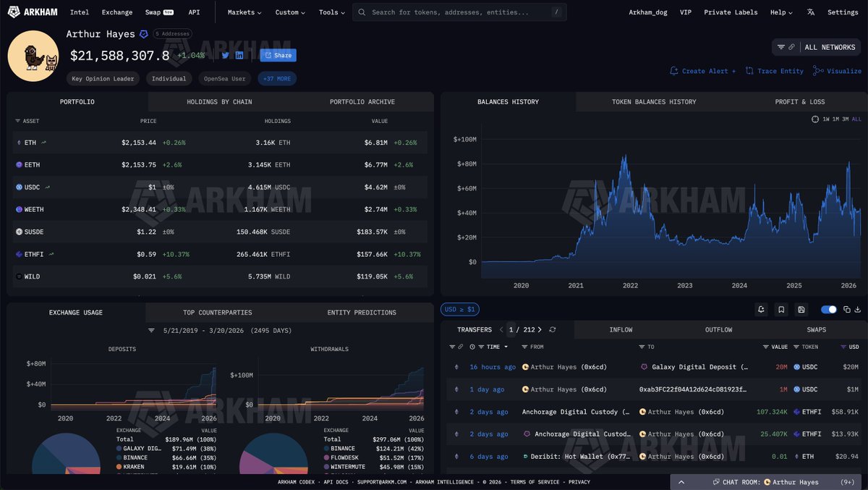Open the Intel nav item

click(80, 12)
